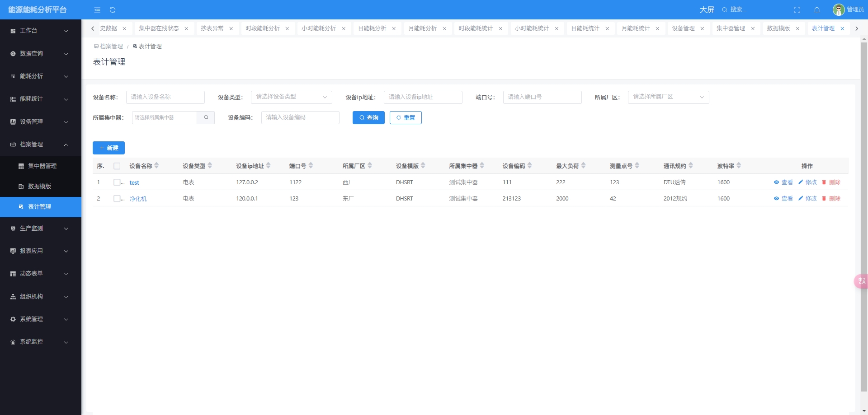Check the select-all checkbox in table header
868x415 pixels.
coord(117,166)
